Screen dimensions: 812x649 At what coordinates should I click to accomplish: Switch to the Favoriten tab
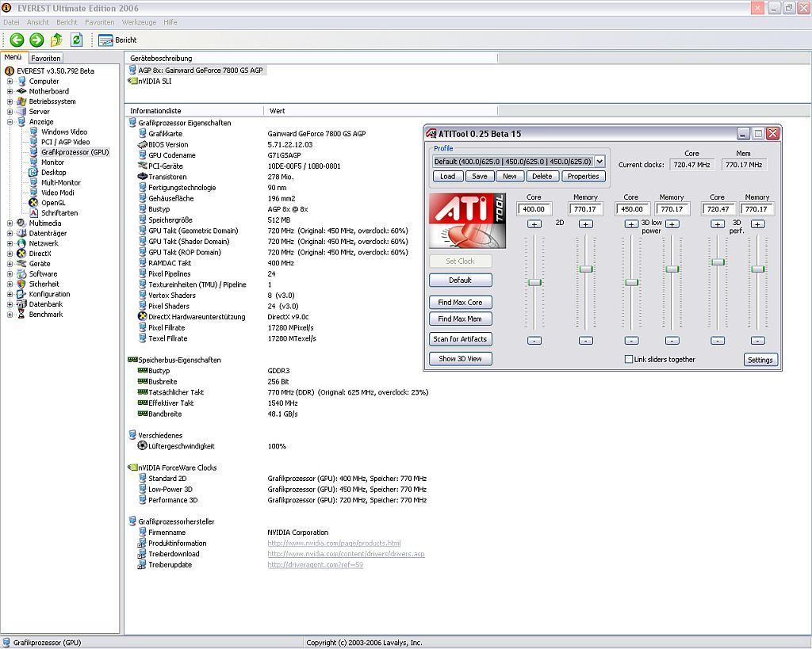pyautogui.click(x=46, y=58)
